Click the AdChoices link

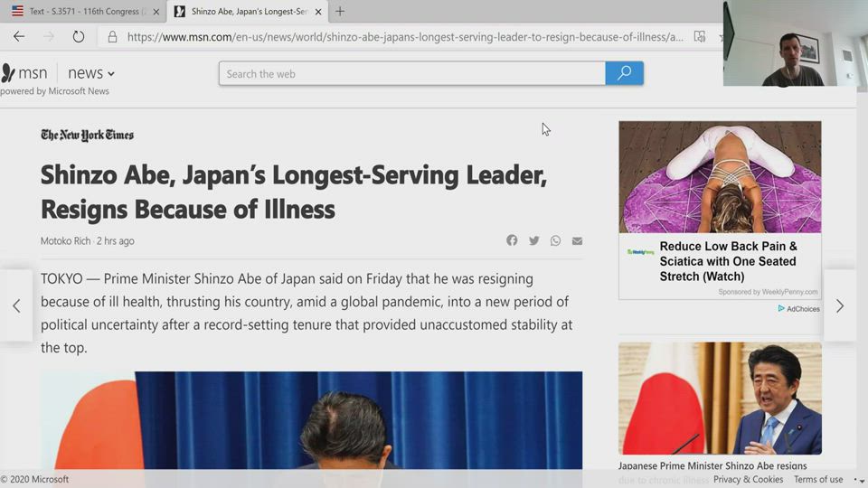coord(798,309)
